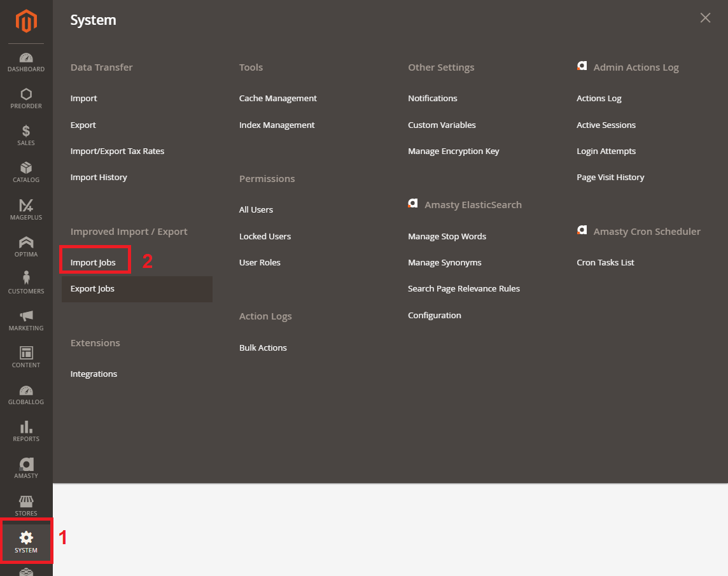Open the GlobalLog sidebar menu
The width and height of the screenshot is (728, 576).
click(x=26, y=395)
